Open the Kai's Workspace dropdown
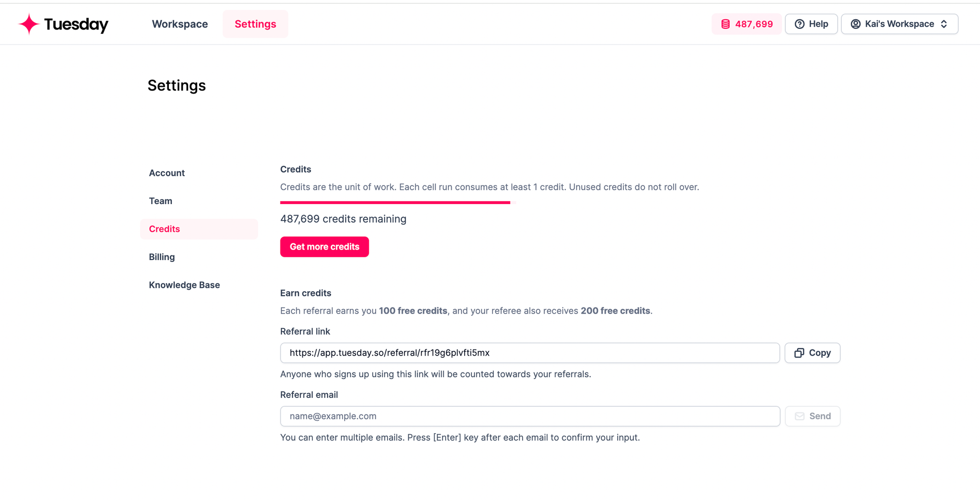 (x=900, y=24)
